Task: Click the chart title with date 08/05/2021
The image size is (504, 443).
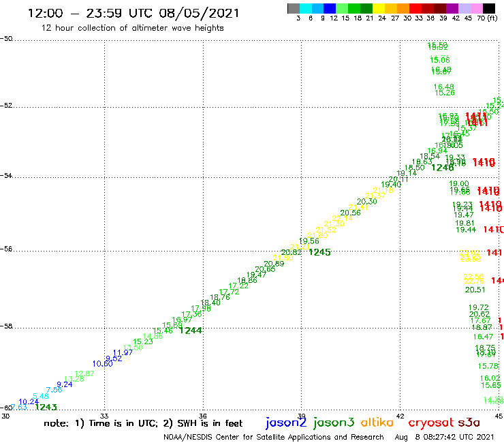Action: [x=133, y=13]
